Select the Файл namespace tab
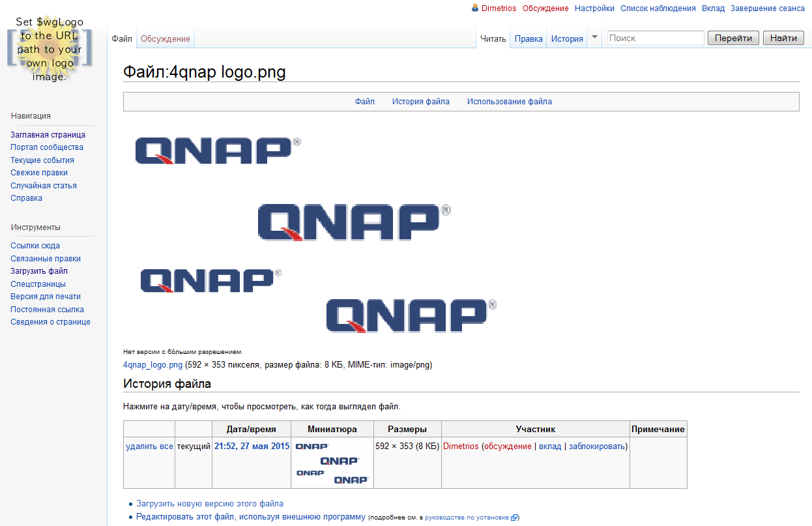Image resolution: width=812 pixels, height=526 pixels. pyautogui.click(x=122, y=38)
